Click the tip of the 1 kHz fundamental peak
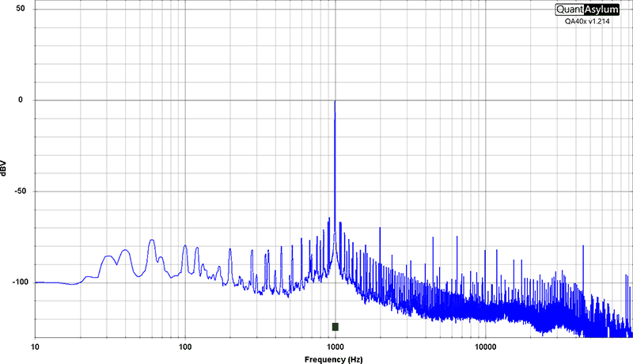Image resolution: width=633 pixels, height=364 pixels. pos(335,101)
